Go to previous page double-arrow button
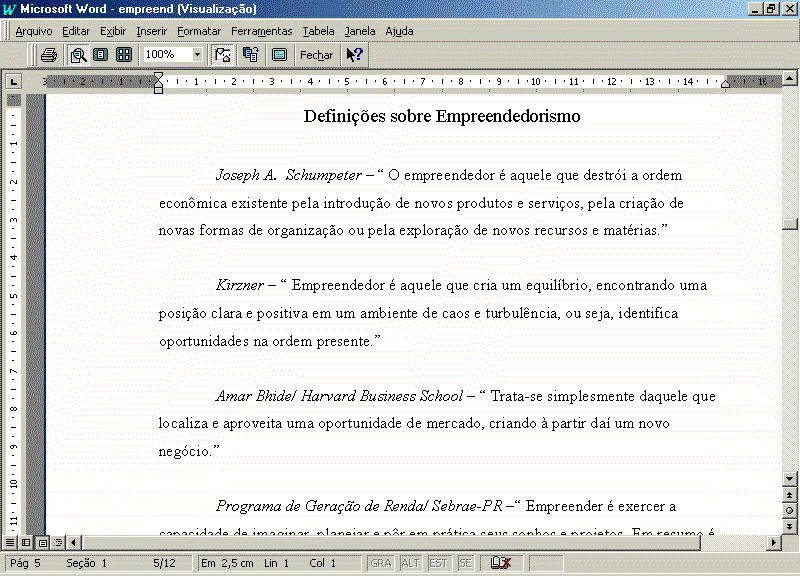The width and height of the screenshot is (800, 576). [789, 495]
